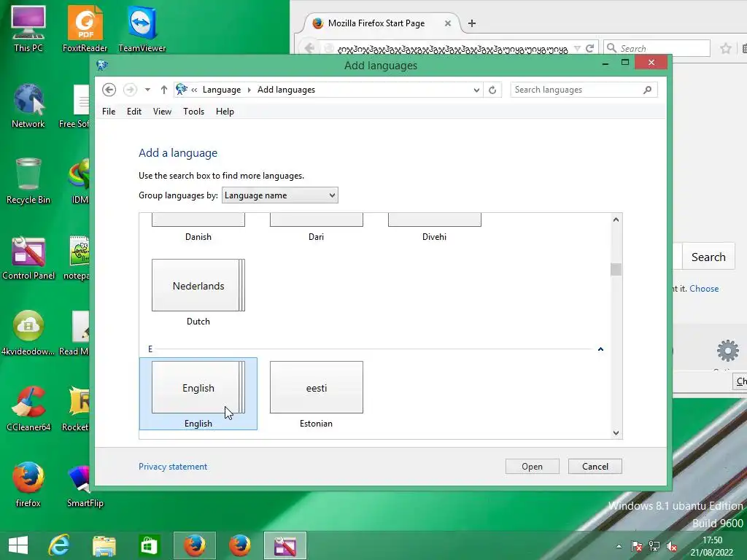Open the File menu
Screen dimensions: 747x560
click(x=109, y=112)
